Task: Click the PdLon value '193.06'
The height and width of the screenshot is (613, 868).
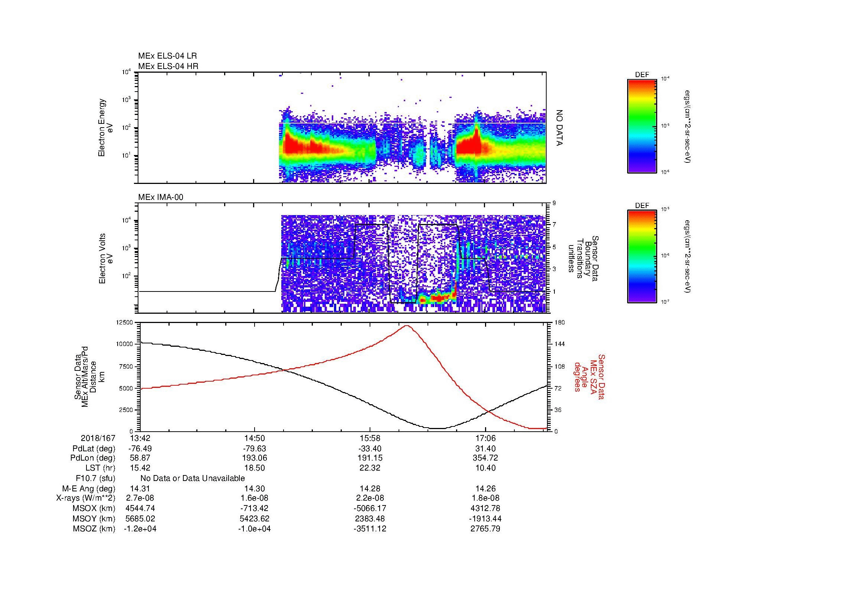Action: (x=255, y=458)
